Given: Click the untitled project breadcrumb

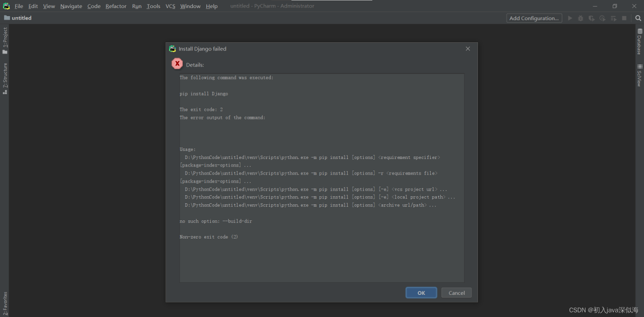Looking at the screenshot, I should pyautogui.click(x=18, y=18).
